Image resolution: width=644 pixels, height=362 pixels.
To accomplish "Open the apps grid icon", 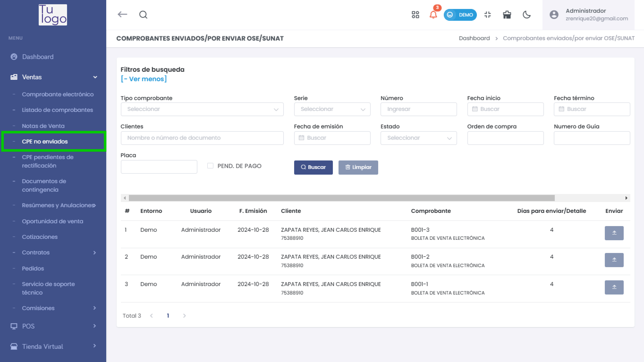I will click(415, 15).
